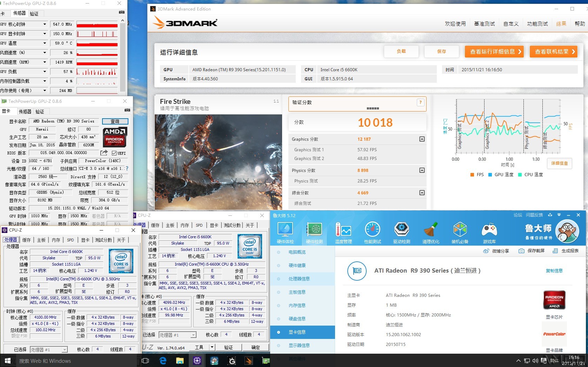
Task: Click the question mark icon beside 验证分数 in 3DMark
Action: click(x=420, y=102)
